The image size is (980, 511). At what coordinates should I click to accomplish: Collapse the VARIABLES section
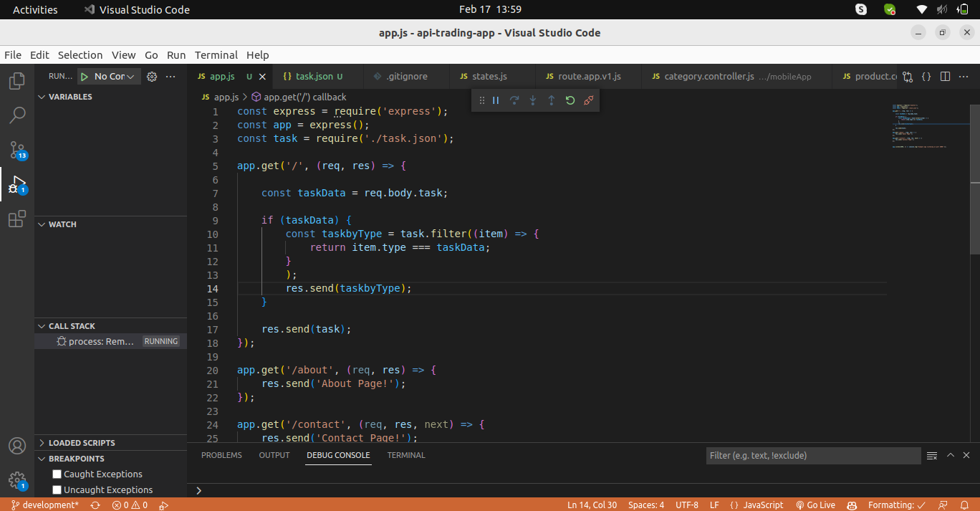[70, 97]
